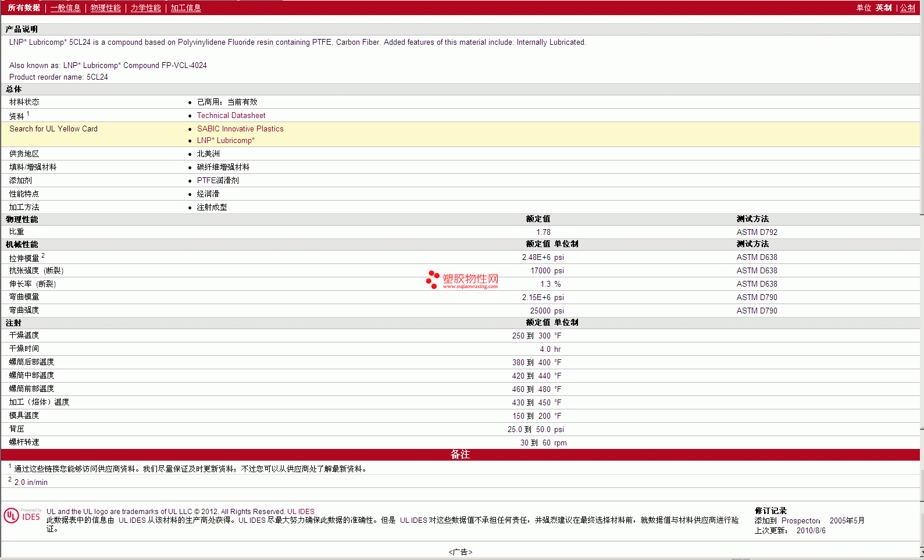Open SABIC Innovative Plastics link
The width and height of the screenshot is (924, 560).
[x=240, y=129]
